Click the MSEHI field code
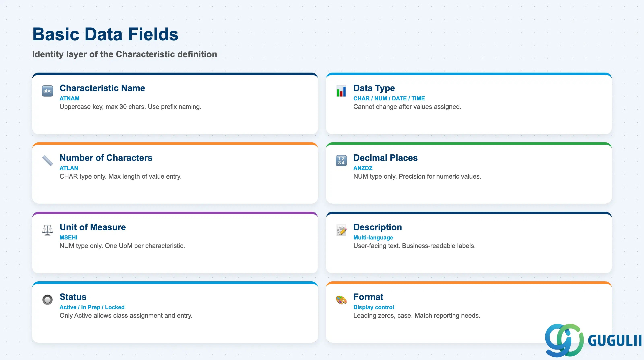644x360 pixels. point(68,237)
